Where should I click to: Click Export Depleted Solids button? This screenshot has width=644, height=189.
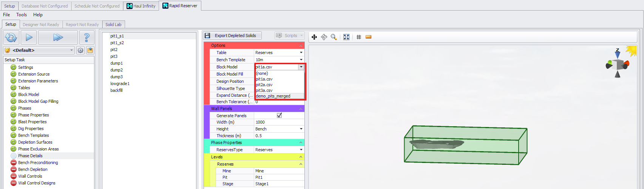pyautogui.click(x=231, y=36)
